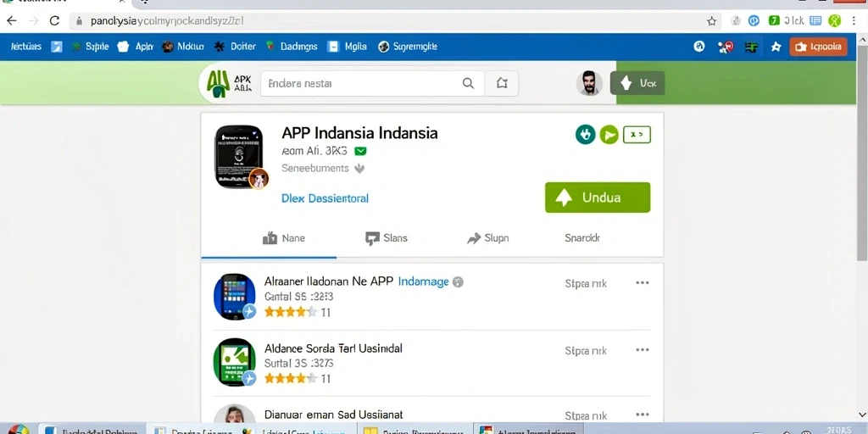
Task: Click the Aldance Sorda app icon
Action: [235, 362]
